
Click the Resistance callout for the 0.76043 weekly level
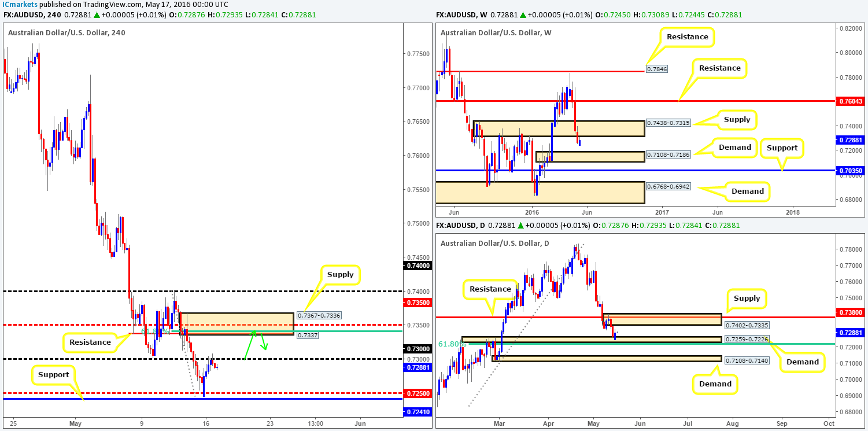coord(719,68)
